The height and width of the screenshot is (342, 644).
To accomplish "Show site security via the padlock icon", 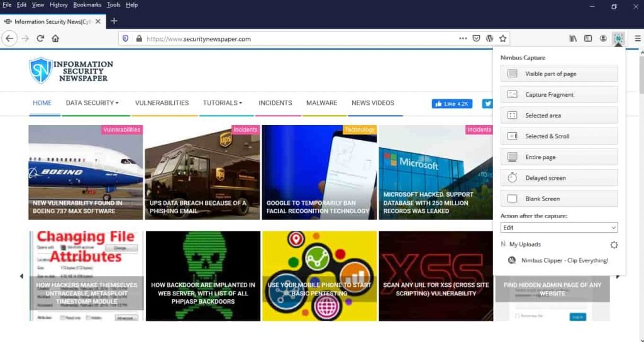I will (139, 38).
